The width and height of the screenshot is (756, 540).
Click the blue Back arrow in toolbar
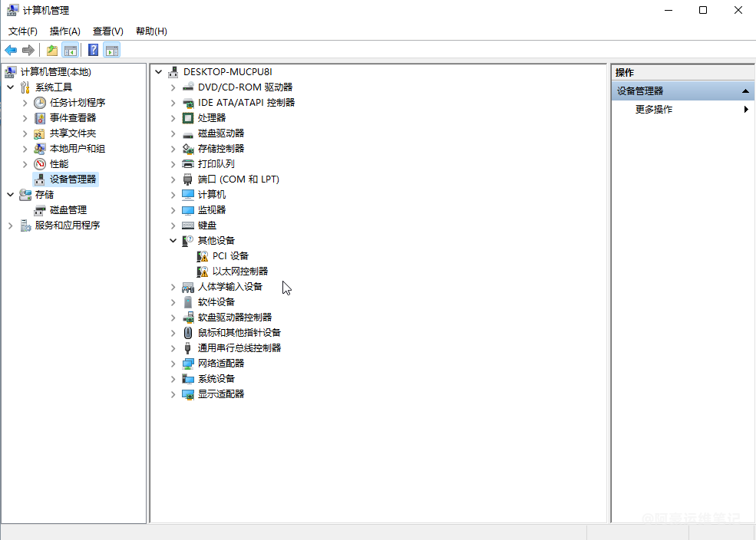pos(11,51)
